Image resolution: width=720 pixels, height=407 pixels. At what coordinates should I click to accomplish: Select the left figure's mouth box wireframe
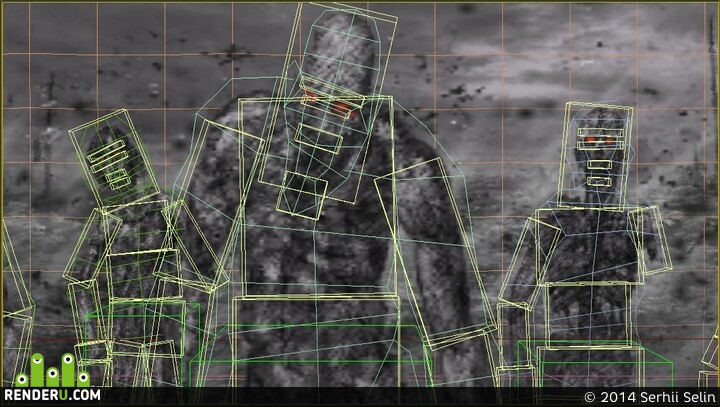118,178
